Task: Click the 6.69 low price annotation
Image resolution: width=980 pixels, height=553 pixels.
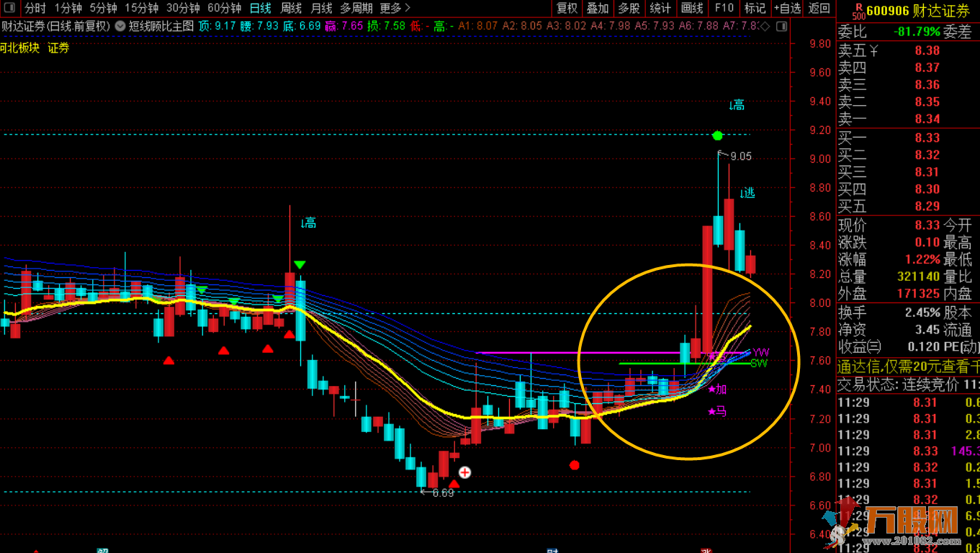Action: [444, 493]
